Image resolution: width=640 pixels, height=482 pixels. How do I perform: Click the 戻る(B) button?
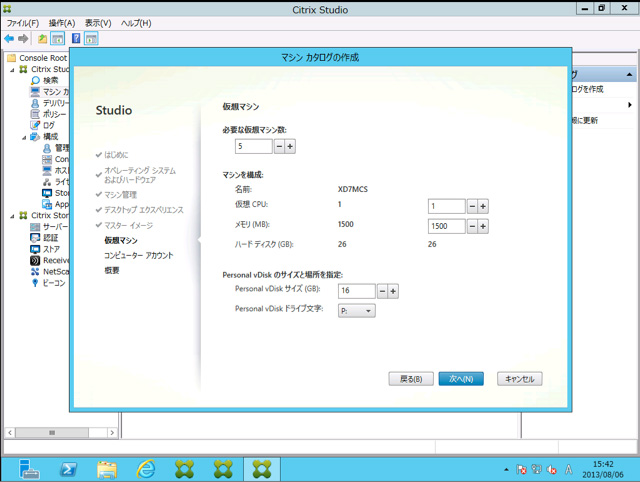(411, 379)
